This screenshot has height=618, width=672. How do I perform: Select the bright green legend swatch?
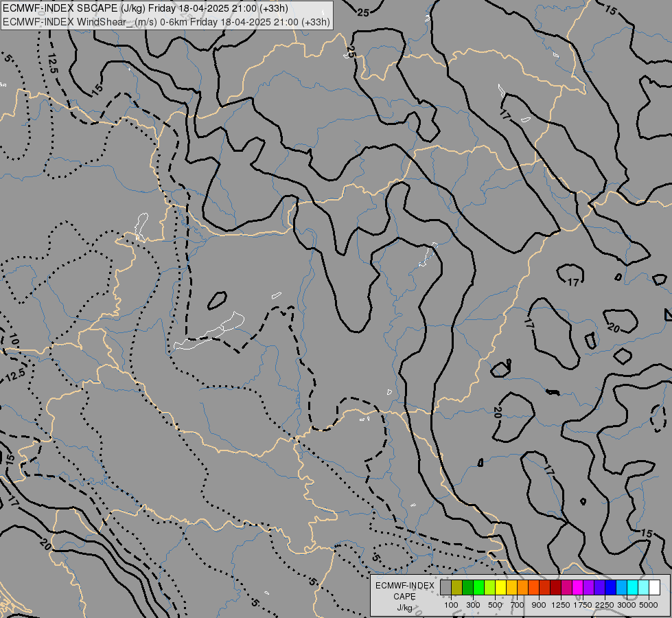pyautogui.click(x=478, y=587)
